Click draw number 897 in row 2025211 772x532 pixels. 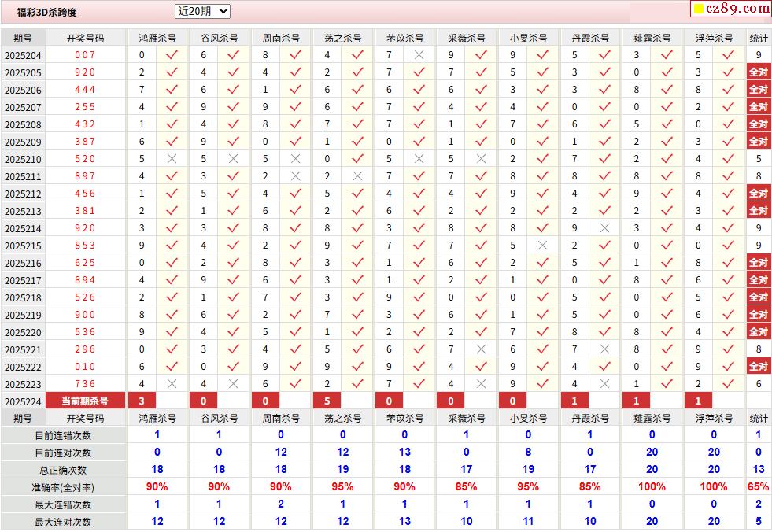[85, 176]
